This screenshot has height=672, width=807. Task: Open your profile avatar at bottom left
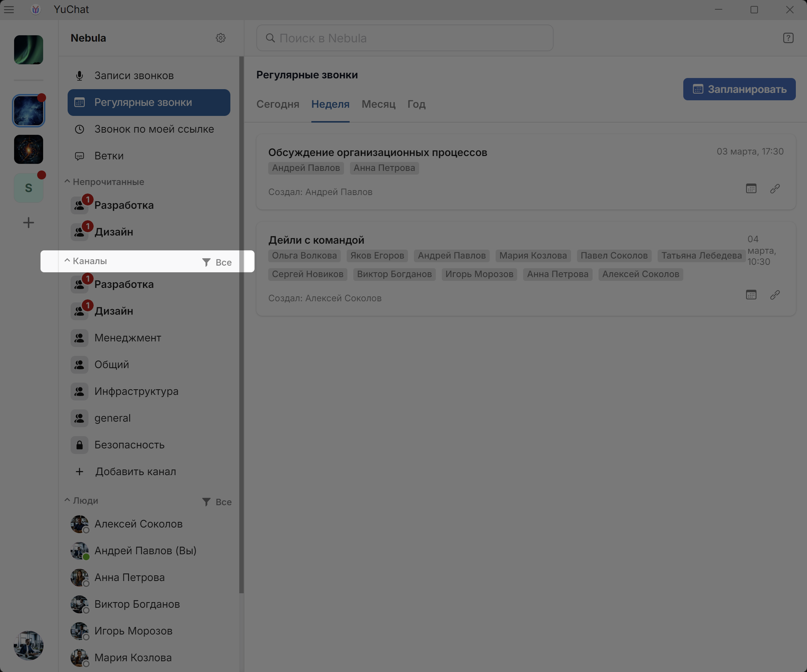point(29,646)
